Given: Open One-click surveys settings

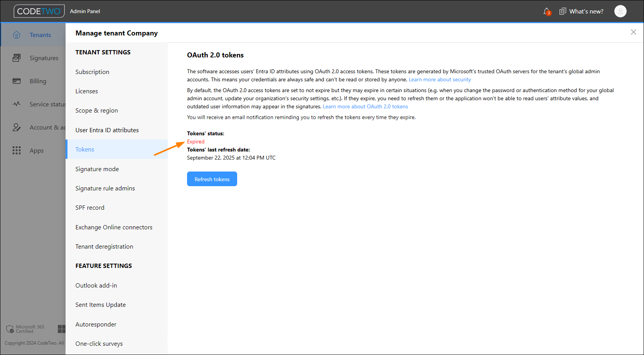Looking at the screenshot, I should tap(116, 343).
